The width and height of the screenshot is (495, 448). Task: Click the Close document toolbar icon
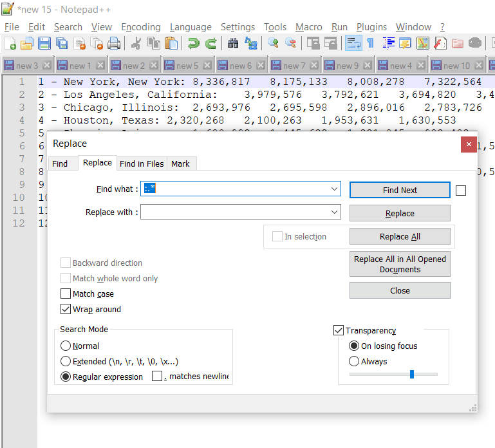pyautogui.click(x=79, y=43)
